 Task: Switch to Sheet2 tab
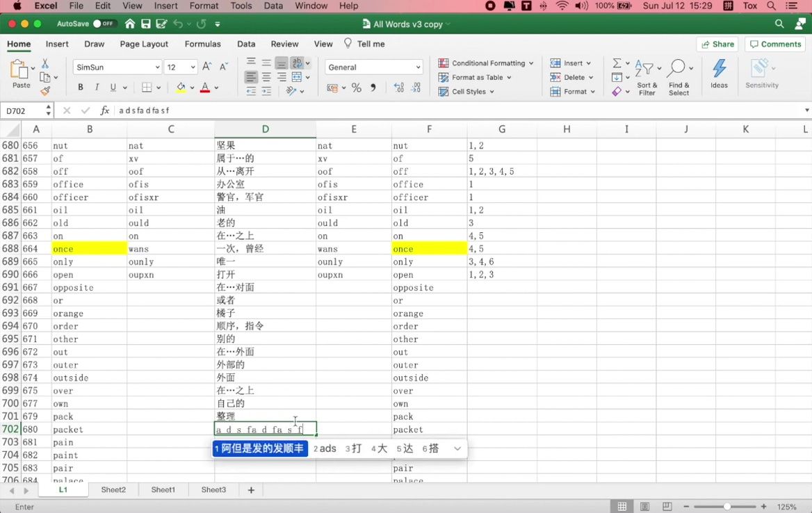click(113, 489)
